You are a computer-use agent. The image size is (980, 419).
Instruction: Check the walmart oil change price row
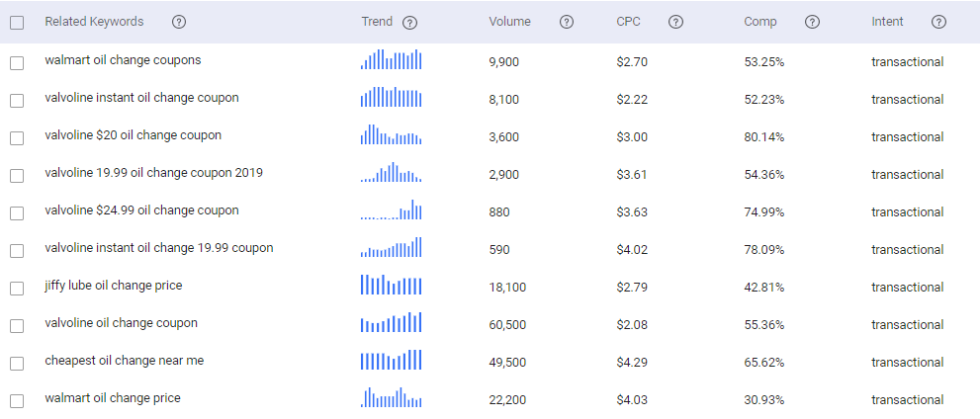click(17, 400)
